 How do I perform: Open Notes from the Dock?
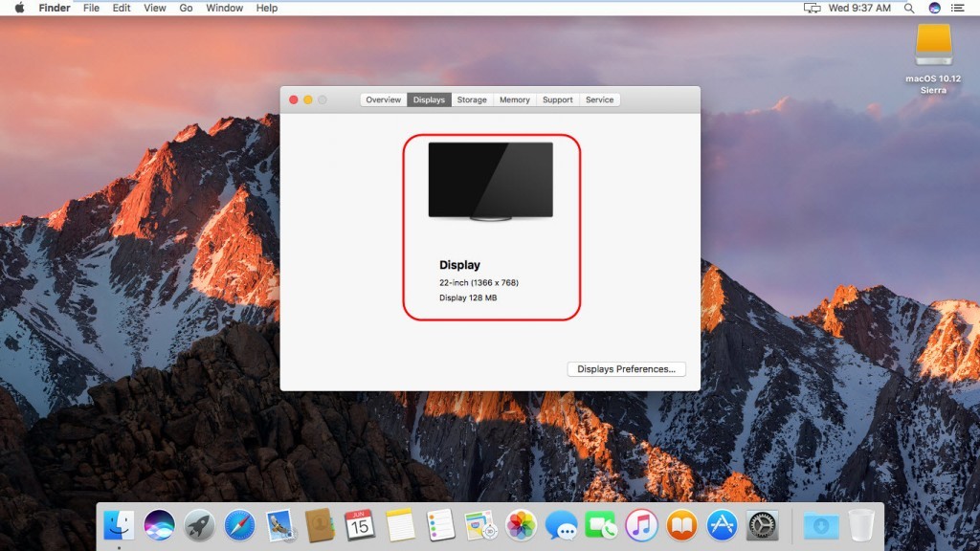coord(402,525)
